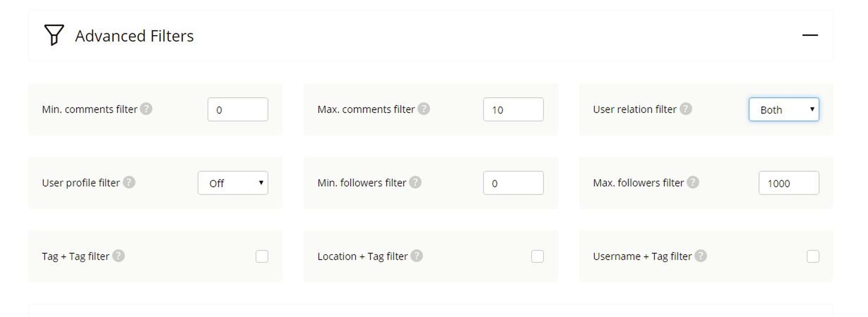
Task: Collapse the Advanced Filters section
Action: (x=810, y=35)
